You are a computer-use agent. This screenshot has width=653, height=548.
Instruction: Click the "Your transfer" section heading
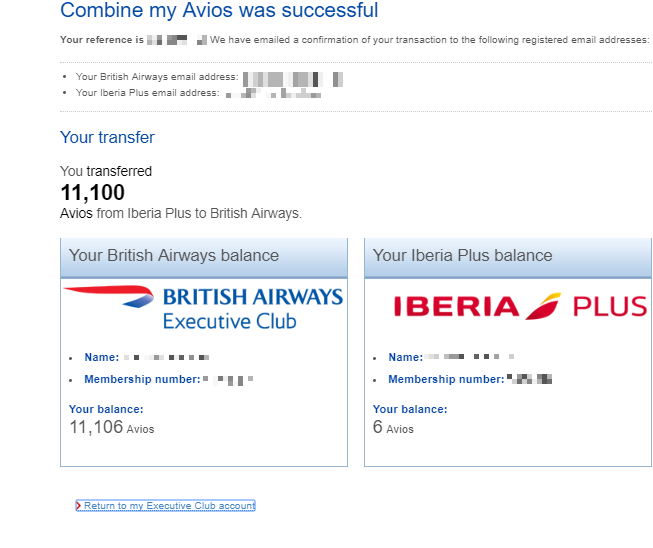(x=107, y=138)
